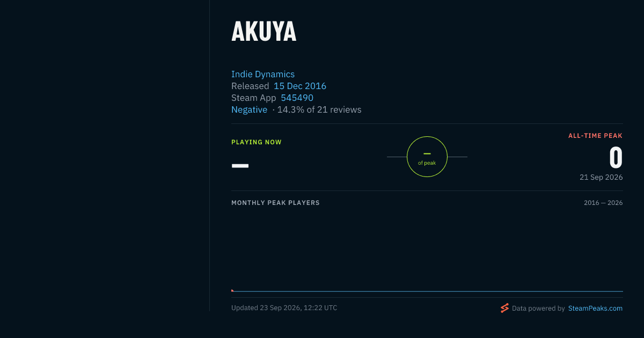Click the Negative review rating link
Screen dimensions: 644x338
click(249, 109)
